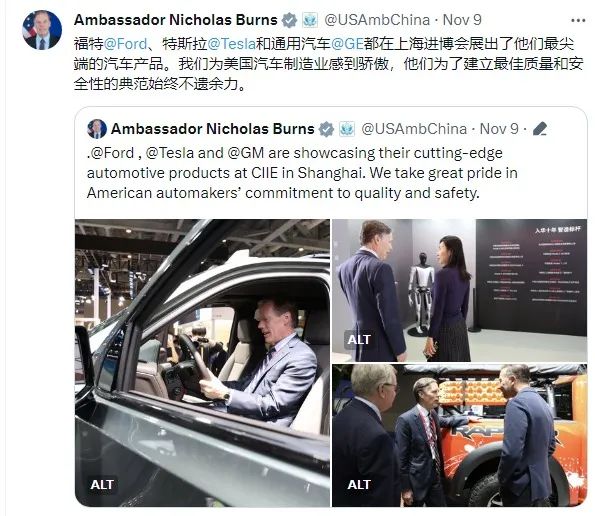
Task: Click the blue verified badge in main tweet
Action: (x=289, y=20)
